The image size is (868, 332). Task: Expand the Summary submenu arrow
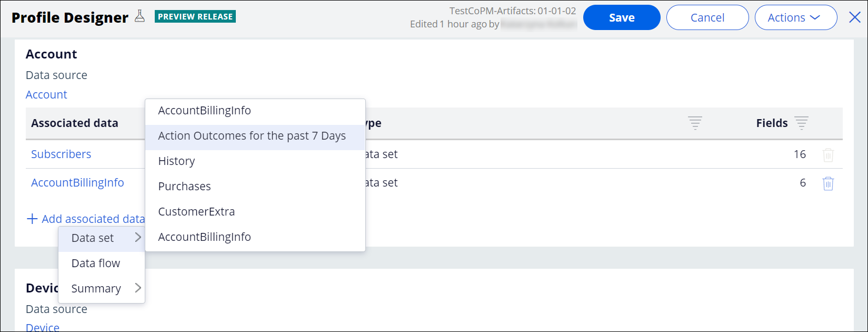138,288
